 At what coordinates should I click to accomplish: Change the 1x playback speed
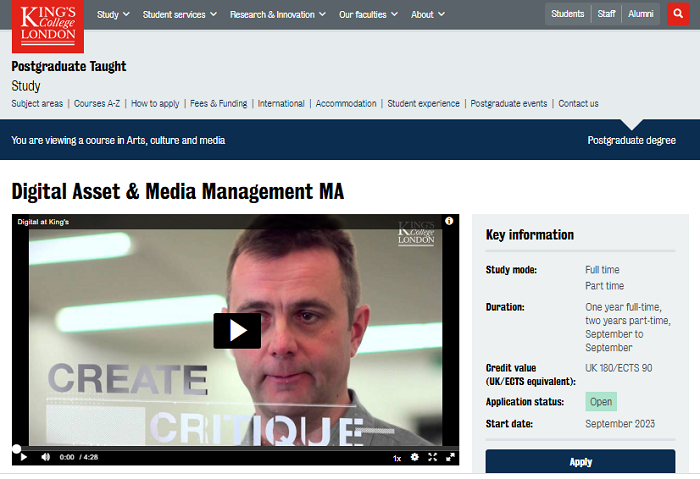pyautogui.click(x=396, y=458)
